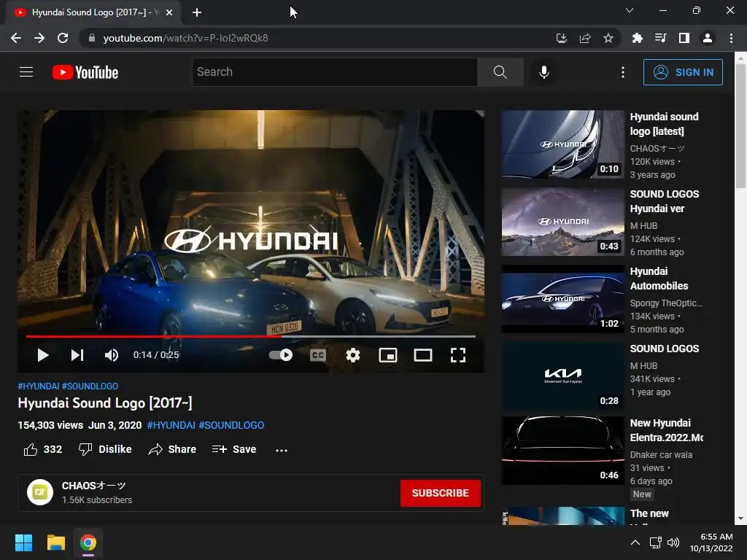Open YouTube settings three-dot menu
Image resolution: width=747 pixels, height=560 pixels.
(x=623, y=72)
